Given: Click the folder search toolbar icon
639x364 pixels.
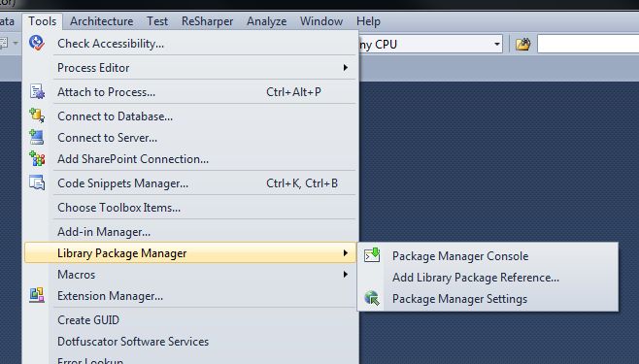Looking at the screenshot, I should [x=523, y=44].
